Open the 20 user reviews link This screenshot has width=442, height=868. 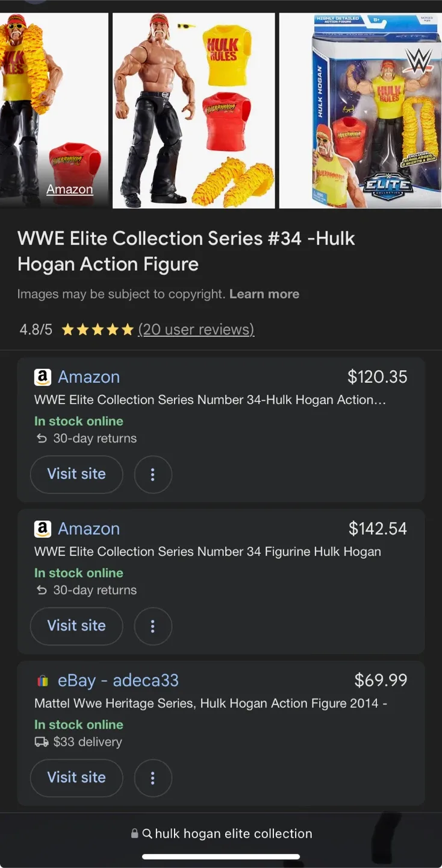click(x=196, y=329)
